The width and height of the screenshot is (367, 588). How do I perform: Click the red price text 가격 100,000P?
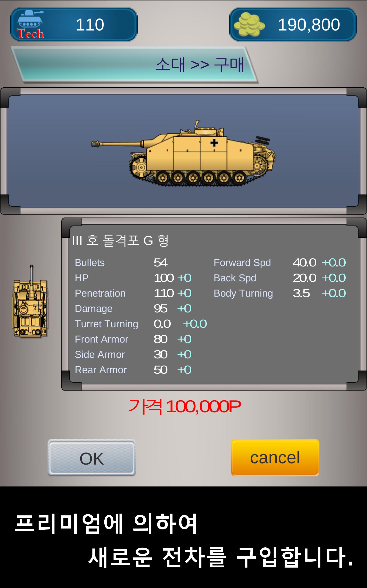(x=184, y=407)
